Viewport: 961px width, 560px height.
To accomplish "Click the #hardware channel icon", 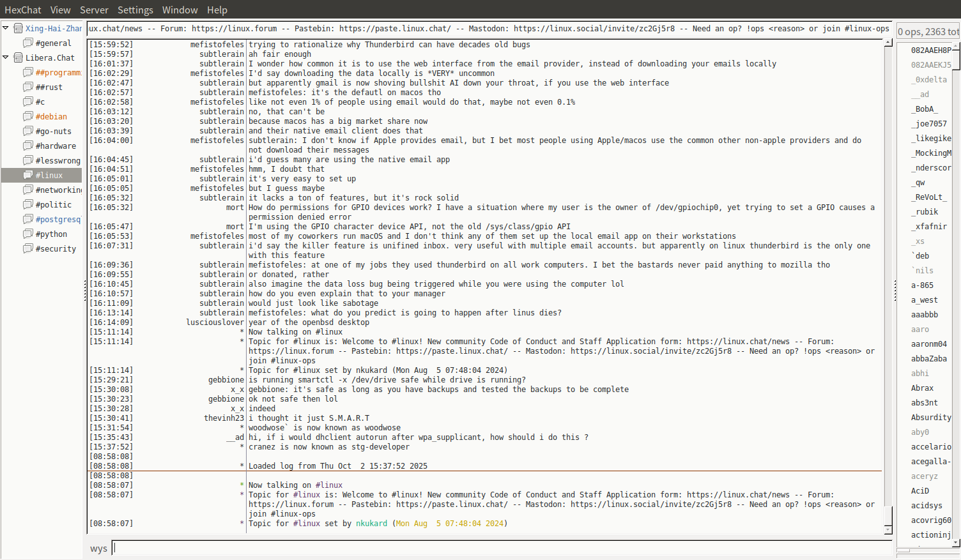I will (x=28, y=146).
